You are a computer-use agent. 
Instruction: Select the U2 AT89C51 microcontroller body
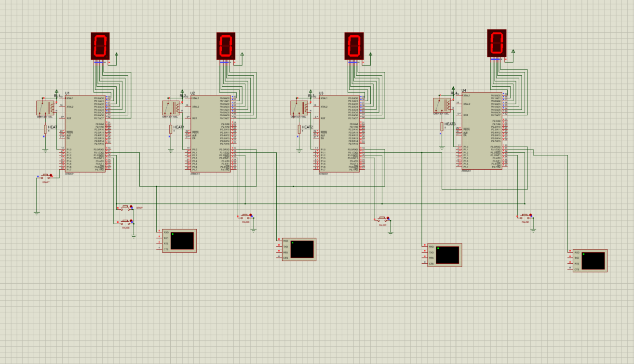point(210,134)
